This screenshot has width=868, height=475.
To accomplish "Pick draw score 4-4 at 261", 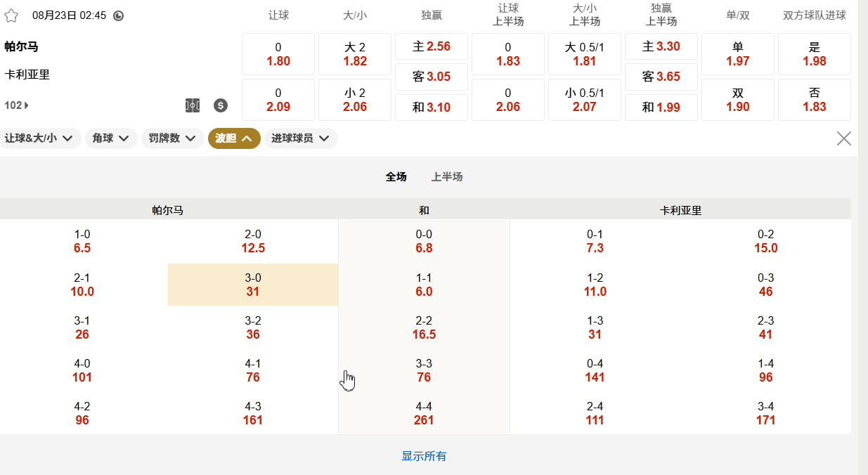I will point(424,413).
